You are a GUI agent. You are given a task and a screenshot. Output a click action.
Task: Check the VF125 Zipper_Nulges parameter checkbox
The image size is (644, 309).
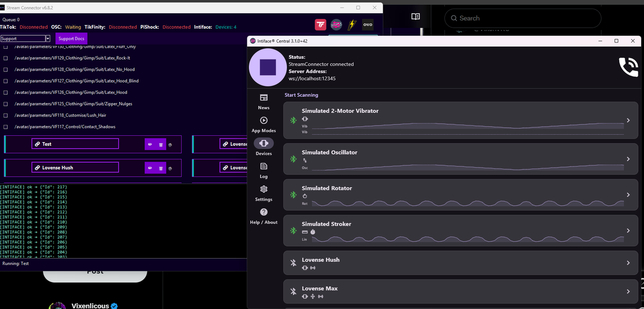coord(5,104)
